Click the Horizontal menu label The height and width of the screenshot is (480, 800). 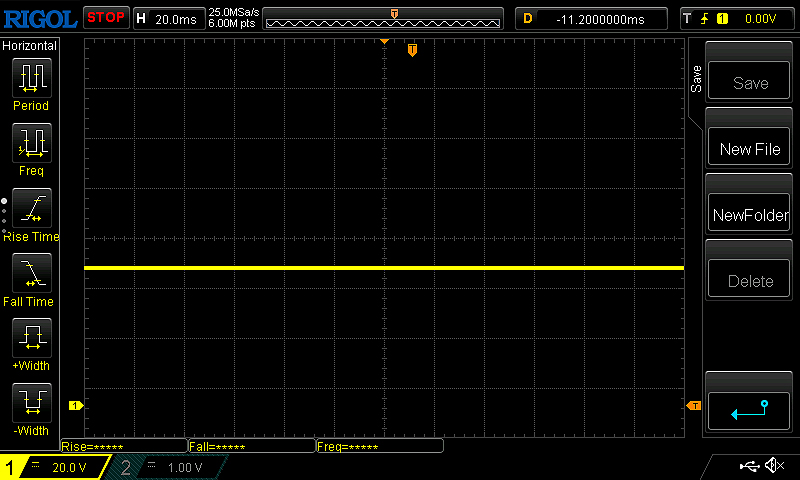[x=30, y=46]
